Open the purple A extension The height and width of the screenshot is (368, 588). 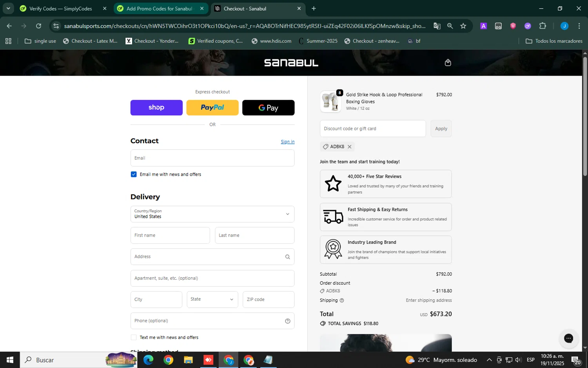483,26
